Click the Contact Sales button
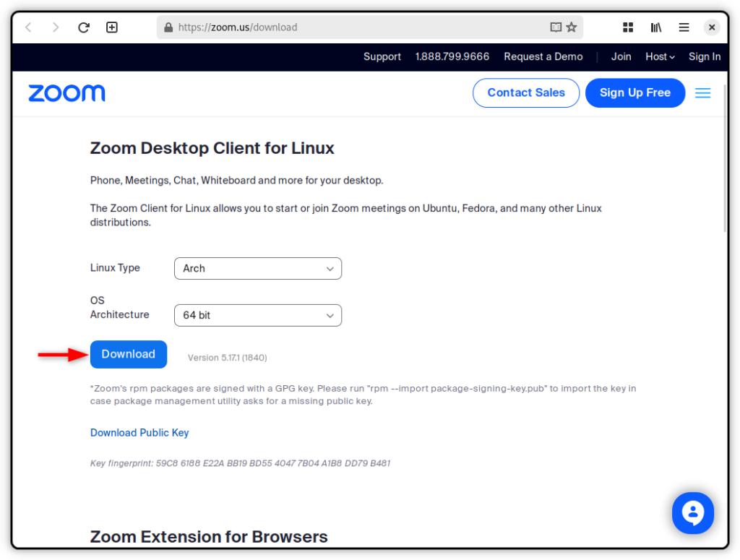This screenshot has width=740, height=560. tap(526, 93)
